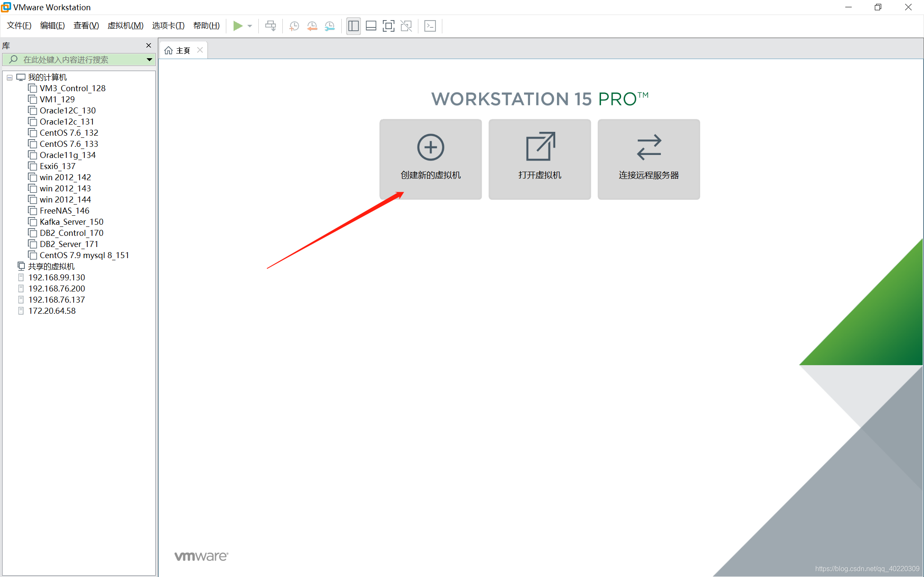The image size is (924, 577).
Task: Select the 我的计算机 tree item
Action: coord(47,77)
